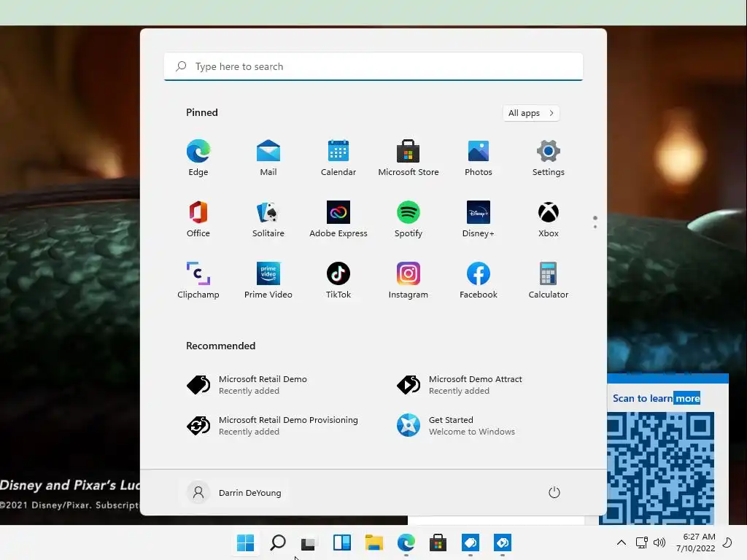Open the focus assist moon icon
The width and height of the screenshot is (747, 560).
click(x=727, y=542)
